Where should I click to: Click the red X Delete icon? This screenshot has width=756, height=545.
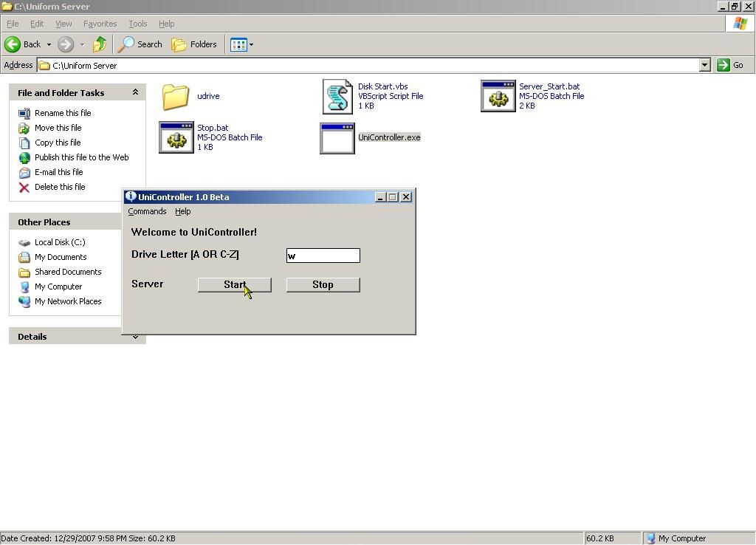(x=24, y=188)
